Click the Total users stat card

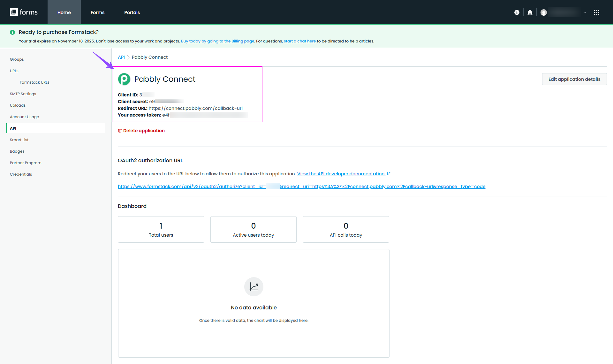click(x=161, y=229)
